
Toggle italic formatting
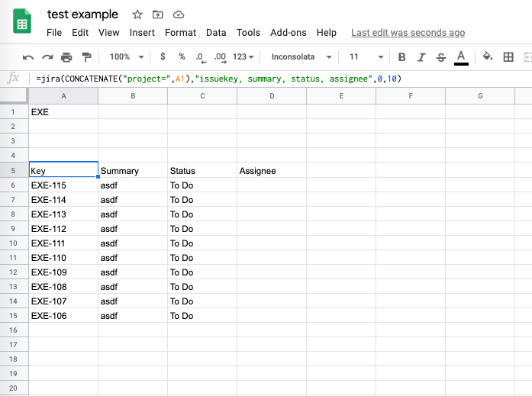pos(421,57)
